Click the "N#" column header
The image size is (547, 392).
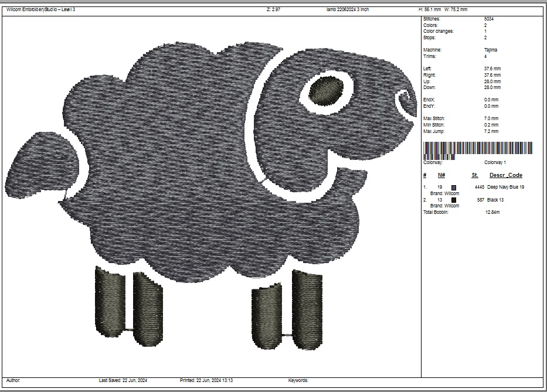[x=441, y=175]
